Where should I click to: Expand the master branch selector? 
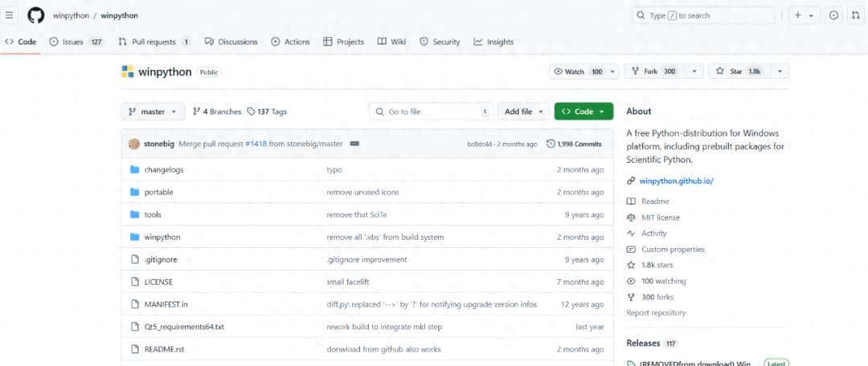[x=153, y=112]
